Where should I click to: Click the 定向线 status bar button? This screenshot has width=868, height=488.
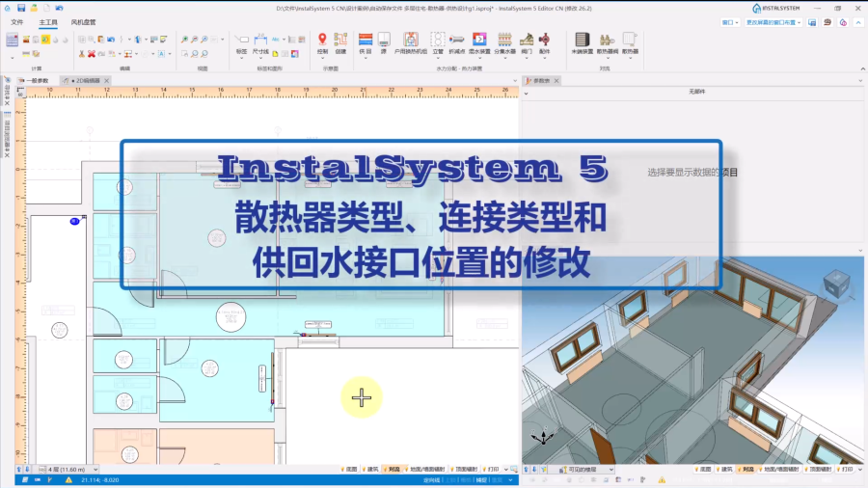(431, 479)
